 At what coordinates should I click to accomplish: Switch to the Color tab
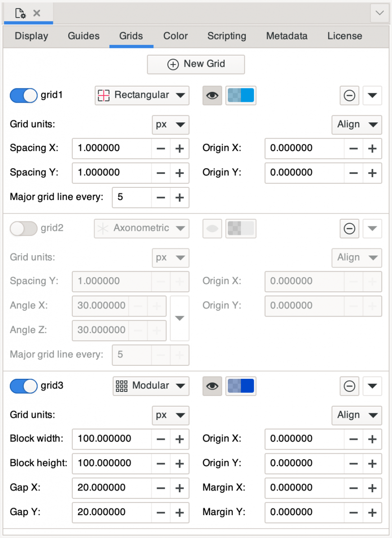pos(175,36)
